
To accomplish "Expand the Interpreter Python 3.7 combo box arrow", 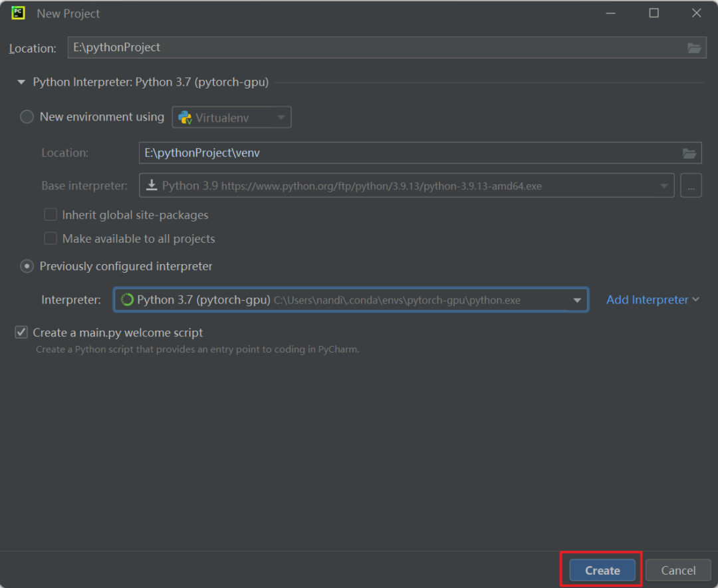I will pos(577,300).
